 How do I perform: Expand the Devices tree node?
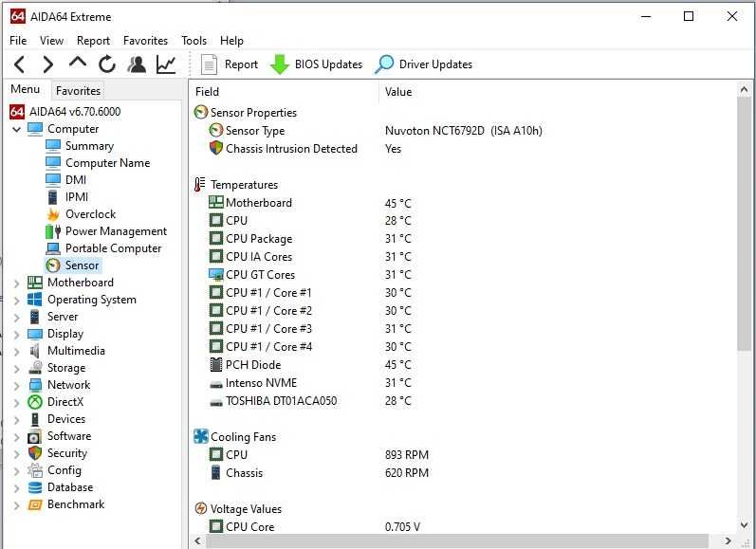17,419
